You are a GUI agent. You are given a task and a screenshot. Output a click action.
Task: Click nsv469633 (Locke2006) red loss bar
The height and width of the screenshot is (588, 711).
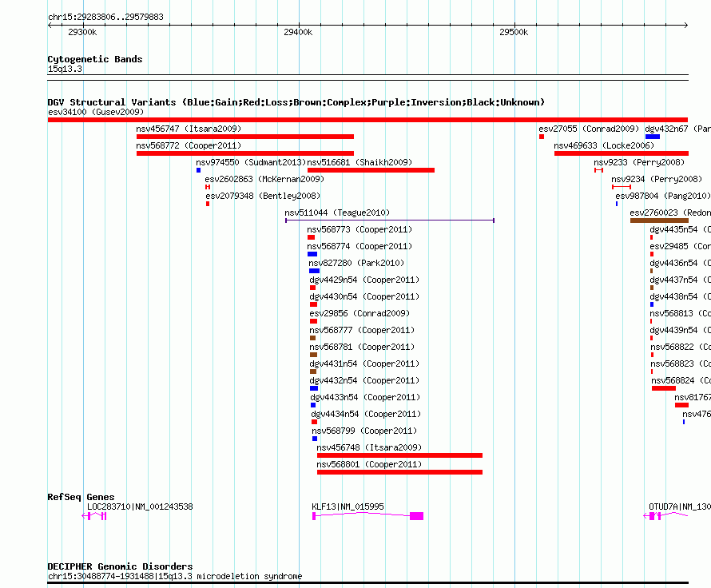[x=622, y=153]
